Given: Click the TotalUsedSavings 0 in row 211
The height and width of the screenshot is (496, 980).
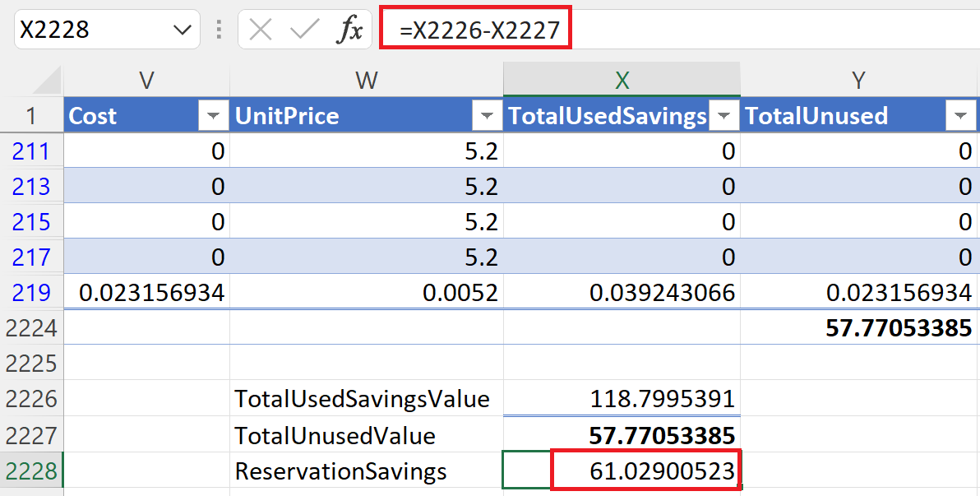Looking at the screenshot, I should (622, 151).
